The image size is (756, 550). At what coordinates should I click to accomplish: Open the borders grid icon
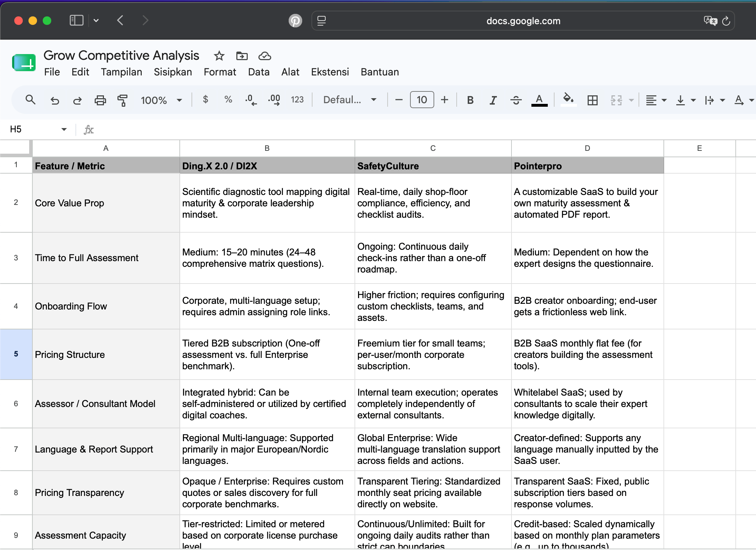(x=592, y=100)
